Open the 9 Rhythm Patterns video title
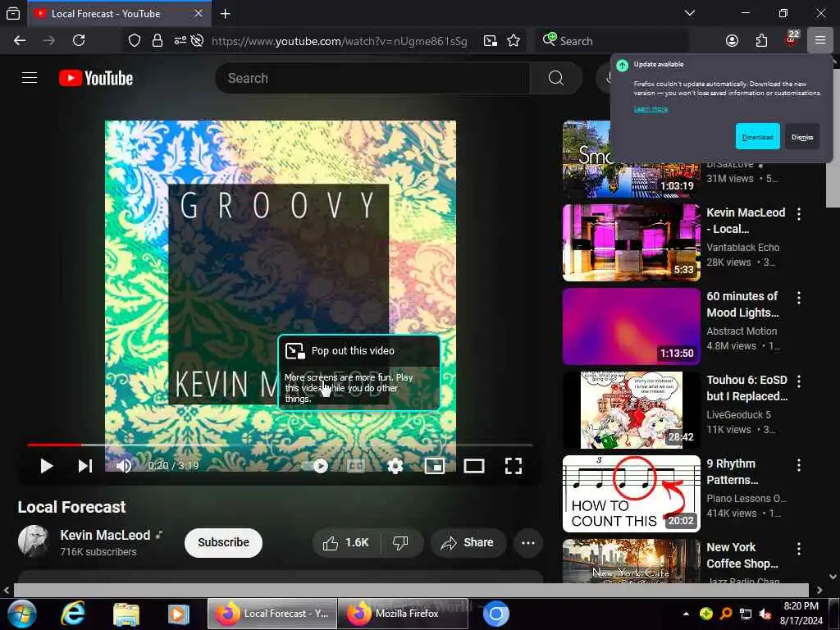The image size is (840, 630). 731,472
